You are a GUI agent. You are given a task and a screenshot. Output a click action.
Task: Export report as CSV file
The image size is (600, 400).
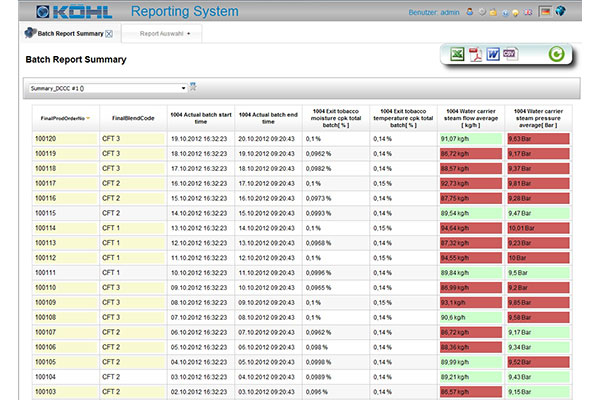click(x=510, y=55)
